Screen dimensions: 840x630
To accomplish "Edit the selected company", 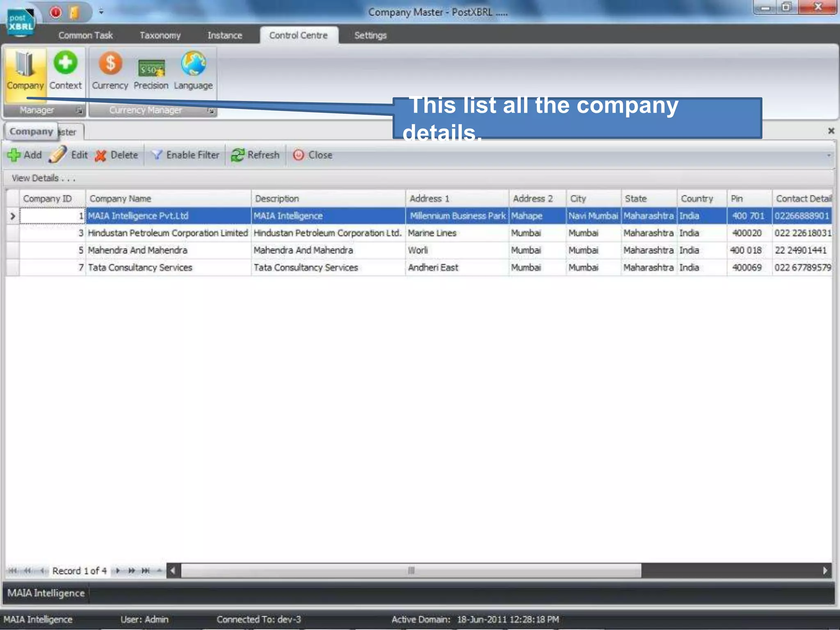I will pos(68,155).
